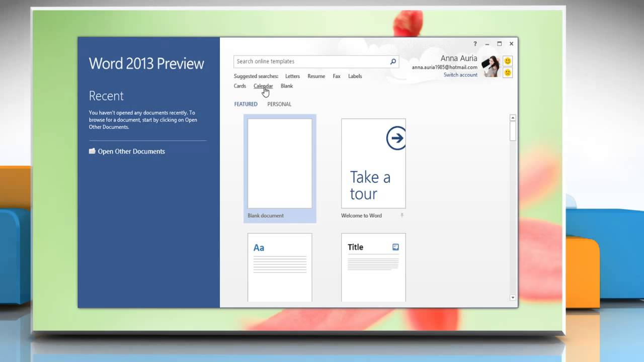Click the arrow circle on Take a tour
The height and width of the screenshot is (362, 644).
tap(396, 138)
